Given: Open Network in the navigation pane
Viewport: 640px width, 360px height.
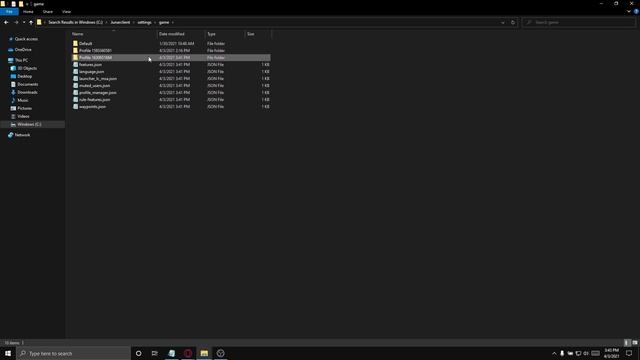Looking at the screenshot, I should (22, 135).
